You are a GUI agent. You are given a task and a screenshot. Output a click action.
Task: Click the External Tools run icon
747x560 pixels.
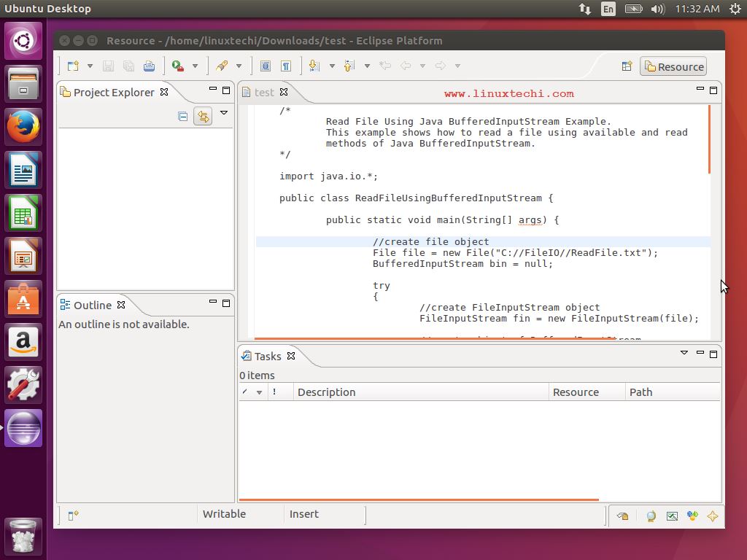pos(178,66)
